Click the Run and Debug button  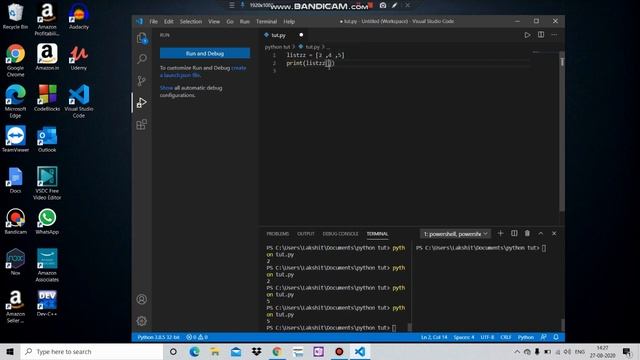[205, 53]
